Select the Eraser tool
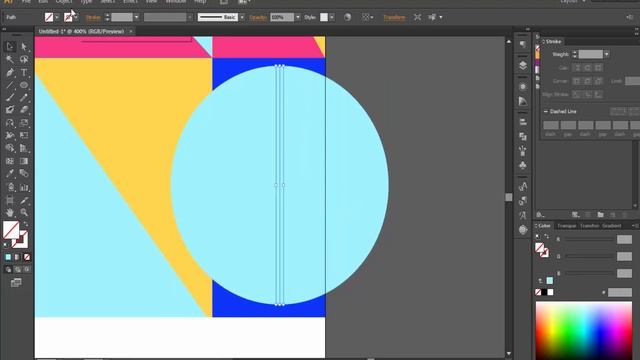Screen dimensions: 640x360 point(24,110)
